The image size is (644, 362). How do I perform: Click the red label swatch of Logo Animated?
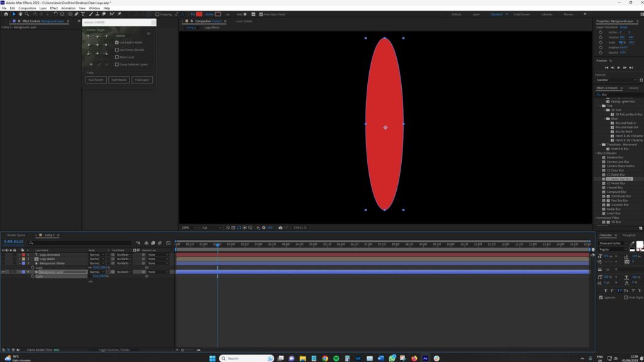pos(23,255)
